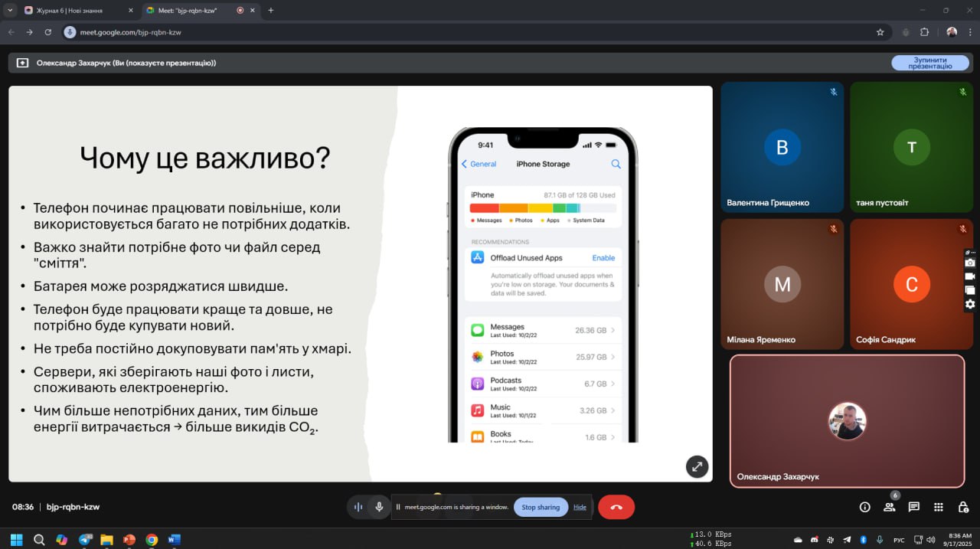Show the participants people panel

889,507
